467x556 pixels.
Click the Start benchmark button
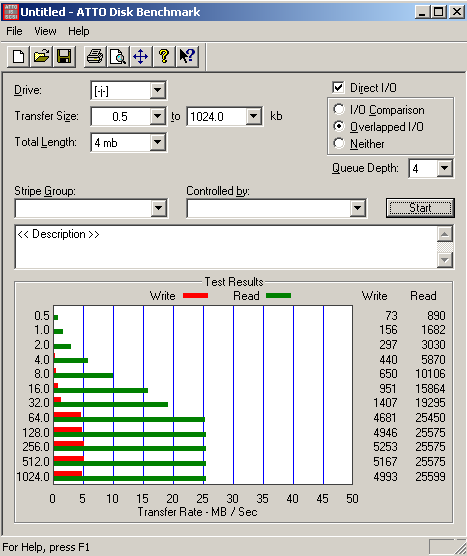coord(420,208)
